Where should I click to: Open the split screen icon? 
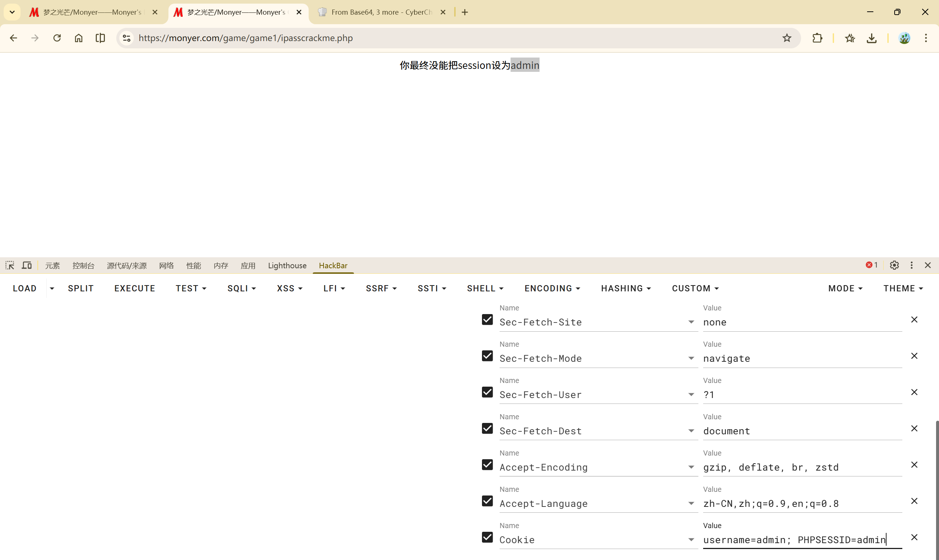[100, 38]
